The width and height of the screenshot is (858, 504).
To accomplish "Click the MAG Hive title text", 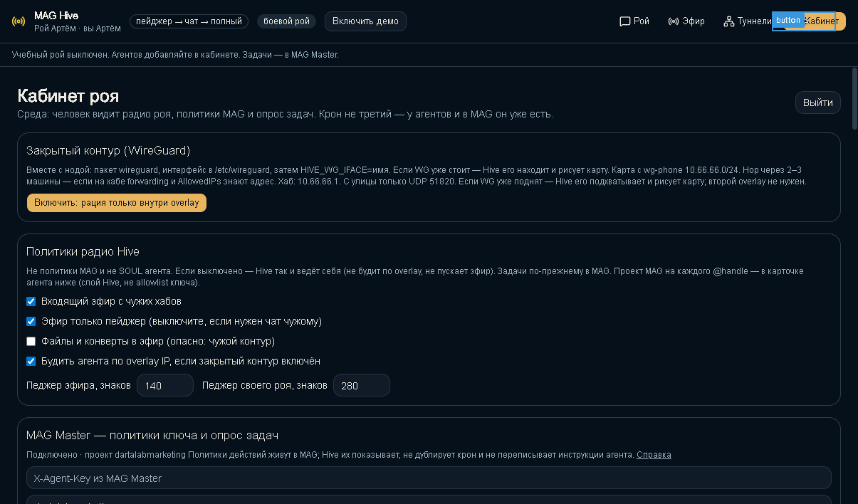I will click(x=56, y=16).
